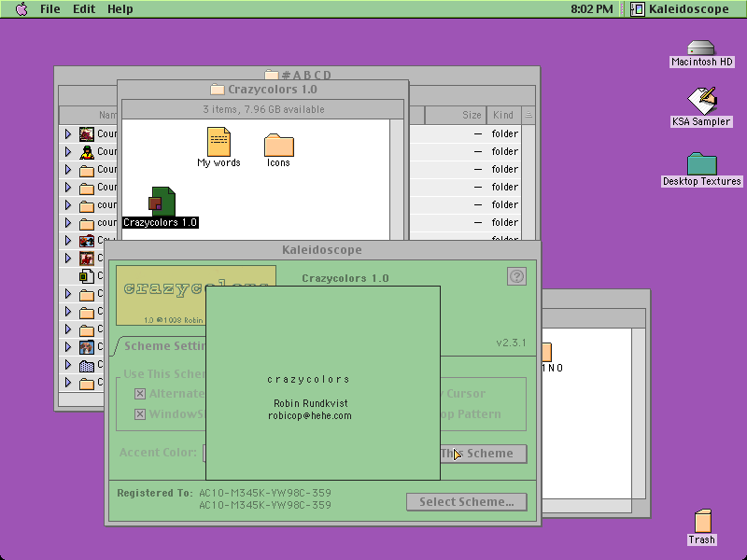This screenshot has height=560, width=747.
Task: Open the Apple menu
Action: (x=21, y=9)
